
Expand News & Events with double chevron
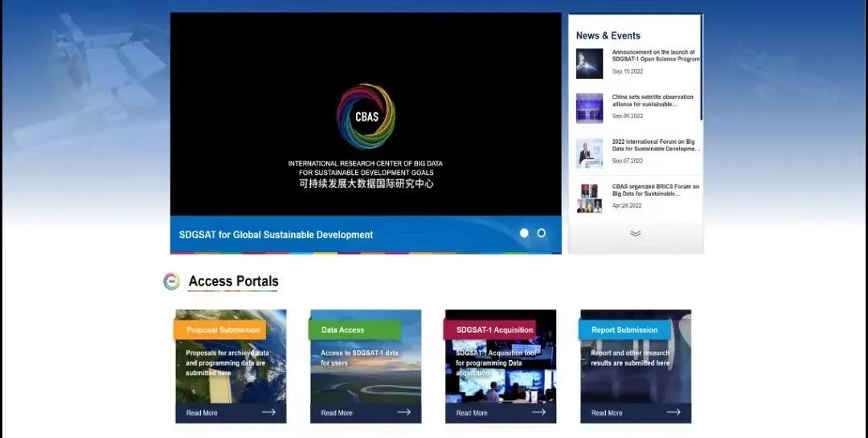[636, 234]
